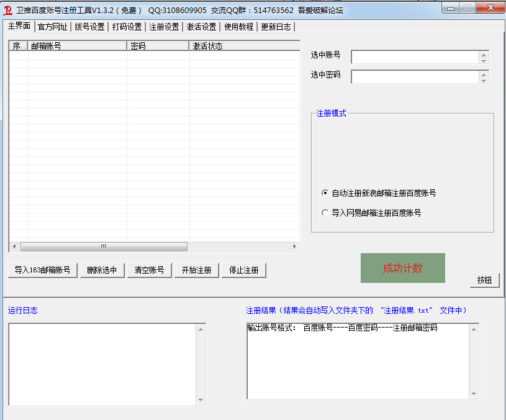Click the 清空账号 button

(x=149, y=270)
